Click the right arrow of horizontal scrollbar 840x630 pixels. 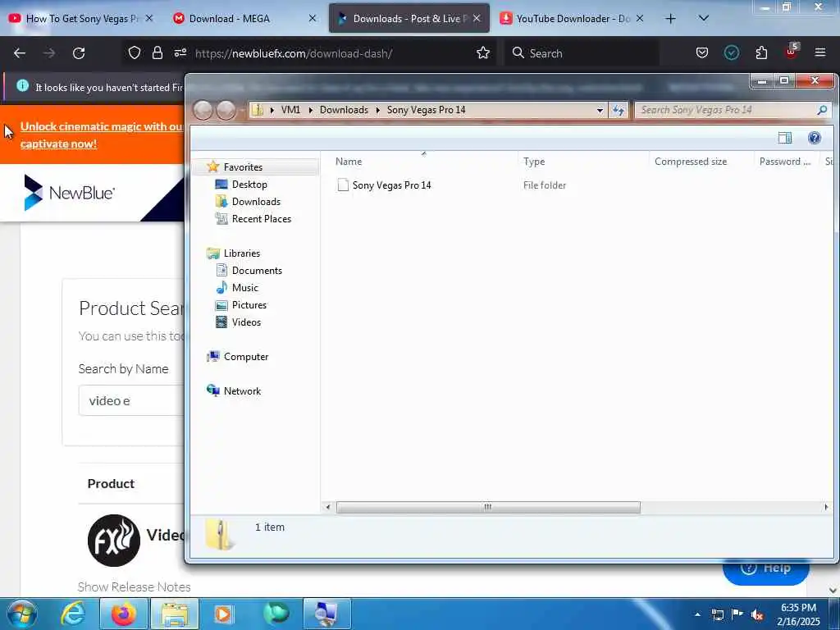[825, 507]
